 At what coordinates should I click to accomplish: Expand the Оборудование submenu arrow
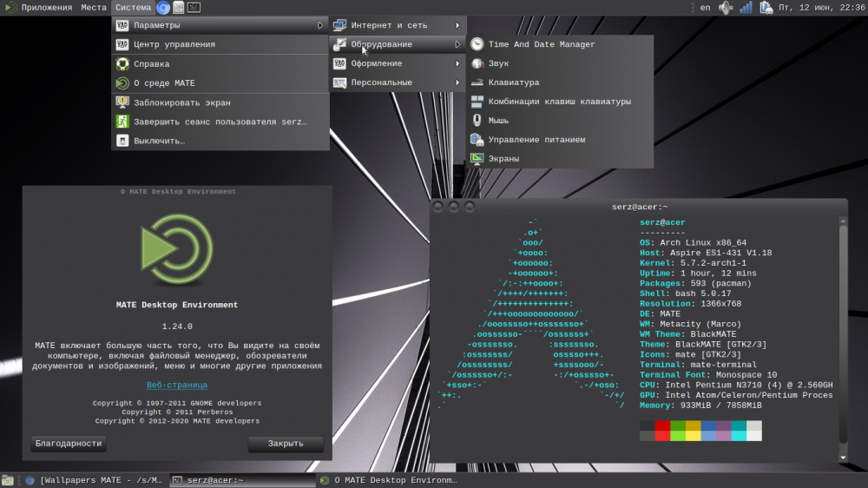click(457, 44)
